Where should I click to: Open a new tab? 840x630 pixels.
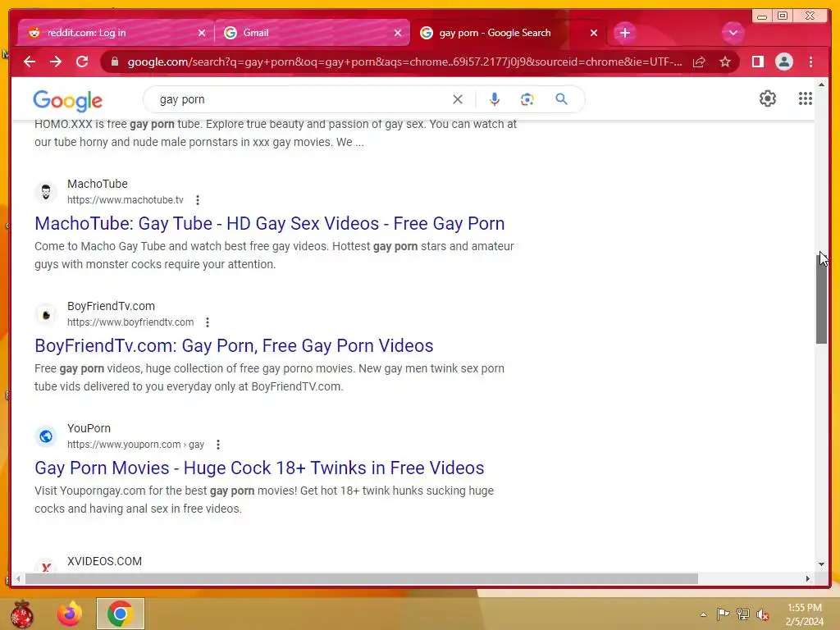click(x=624, y=33)
